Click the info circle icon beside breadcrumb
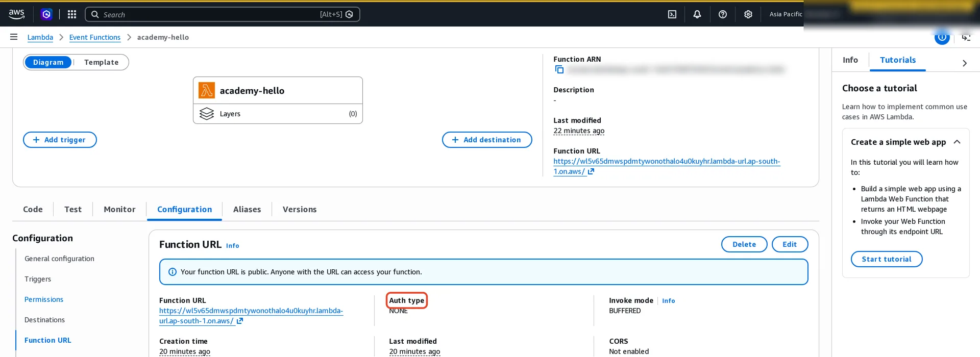Screen dimensions: 980x357 942,37
